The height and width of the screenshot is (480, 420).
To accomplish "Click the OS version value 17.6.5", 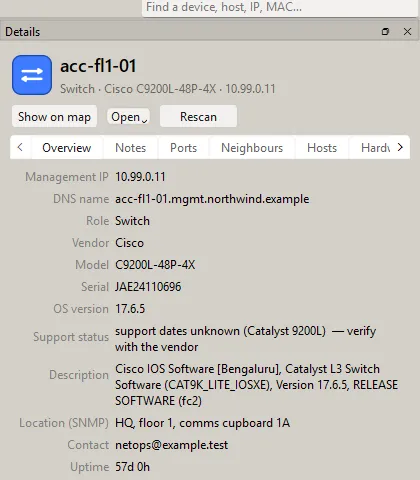I will 130,309.
